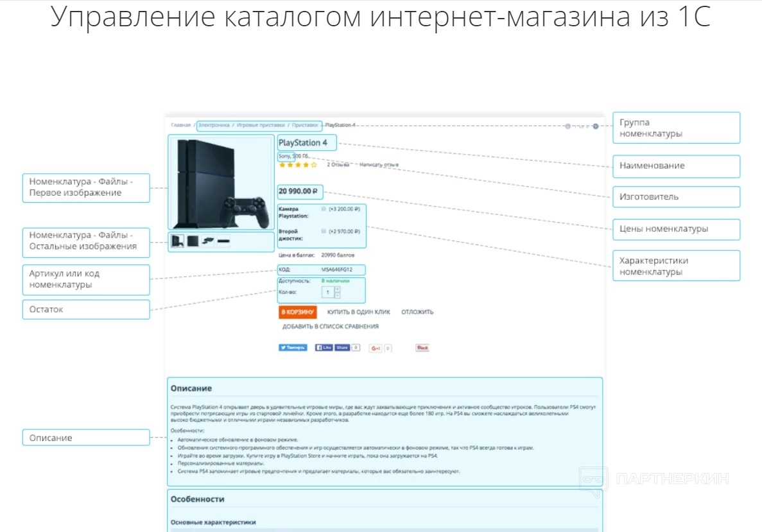The height and width of the screenshot is (532, 762).
Task: Open Игровые приставки breadcrumb category
Action: pos(261,125)
